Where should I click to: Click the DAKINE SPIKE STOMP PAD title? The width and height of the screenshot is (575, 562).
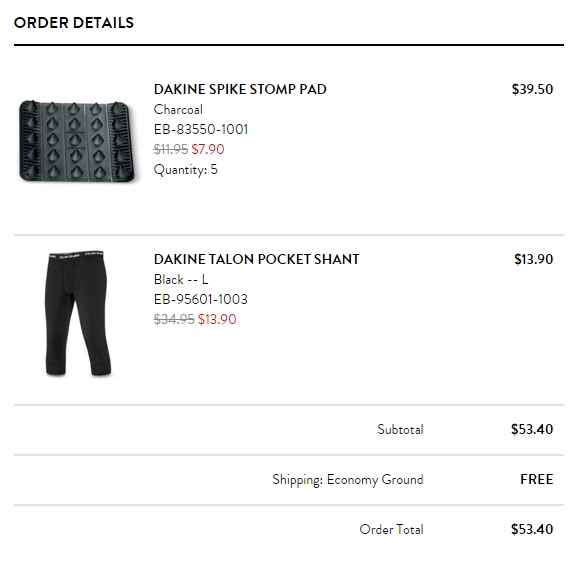pyautogui.click(x=240, y=89)
